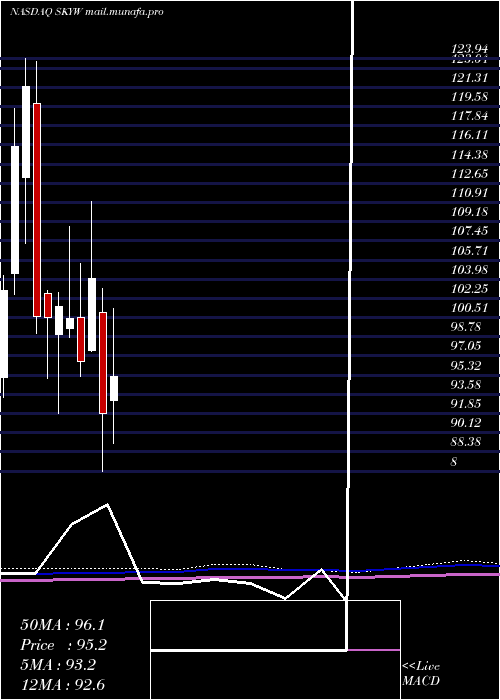The width and height of the screenshot is (500, 700).
Task: Click the Price : 95.2 indicator text
Action: click(64, 645)
